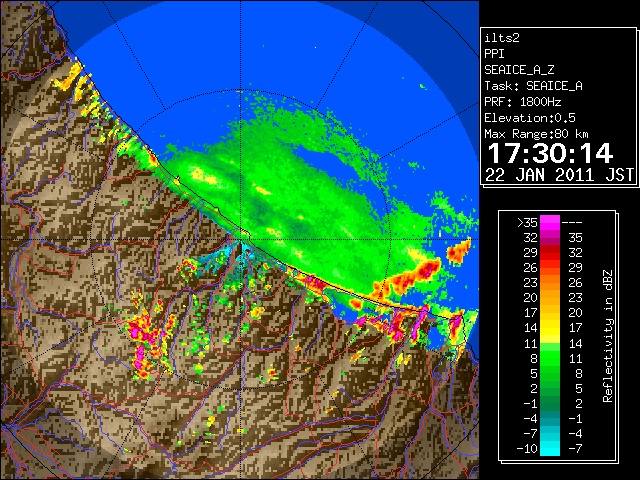Click the ">35" legend label
Viewport: 640px width, 480px height.
click(x=527, y=223)
